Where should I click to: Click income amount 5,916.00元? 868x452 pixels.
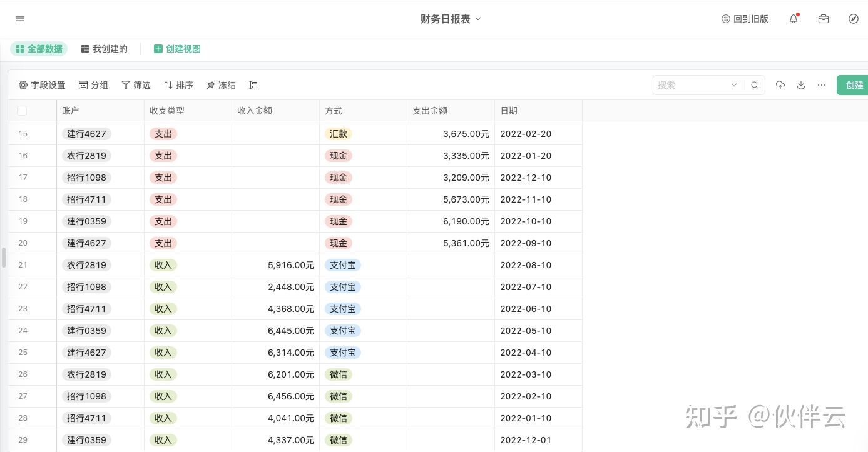291,265
